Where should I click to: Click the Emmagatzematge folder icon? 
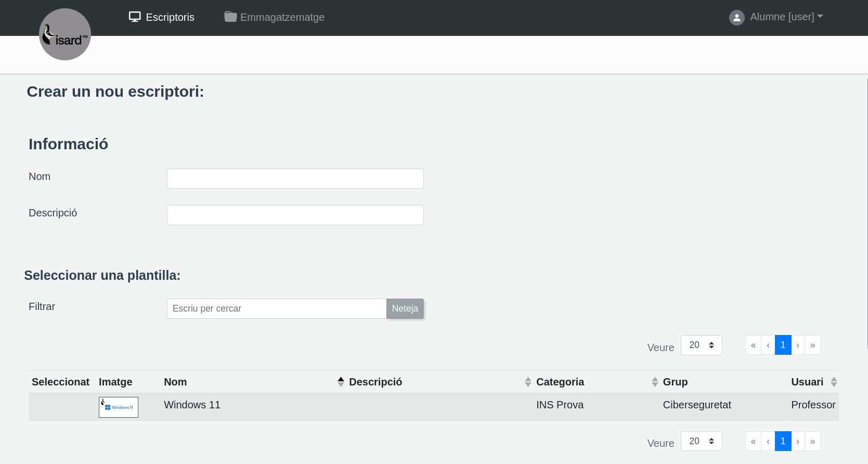coord(230,17)
